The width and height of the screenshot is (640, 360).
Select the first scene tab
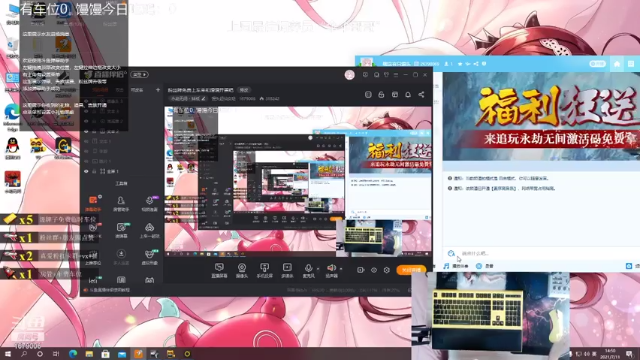pyautogui.click(x=100, y=89)
